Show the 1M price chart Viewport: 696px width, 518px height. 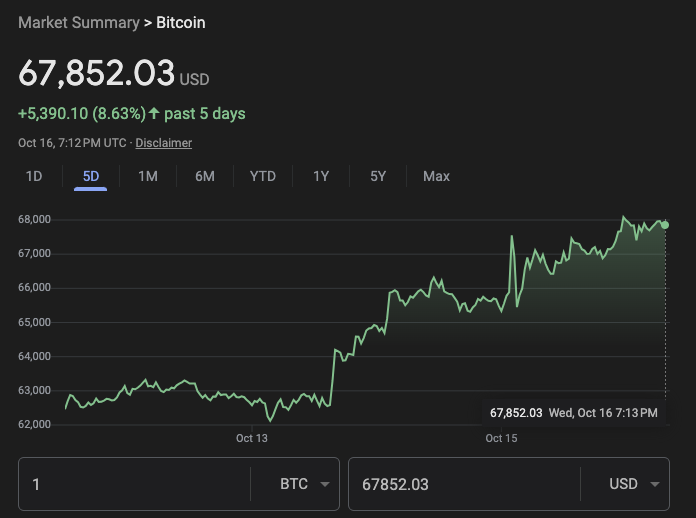click(148, 176)
